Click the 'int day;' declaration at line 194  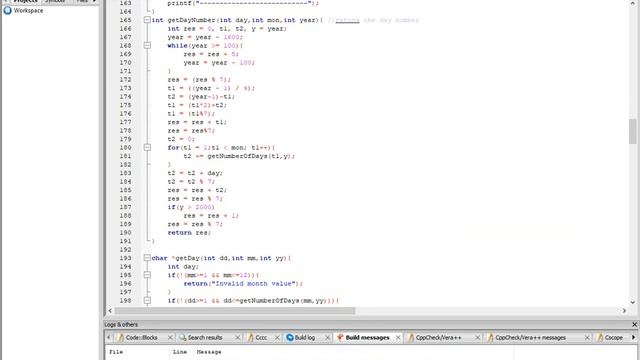tap(183, 267)
